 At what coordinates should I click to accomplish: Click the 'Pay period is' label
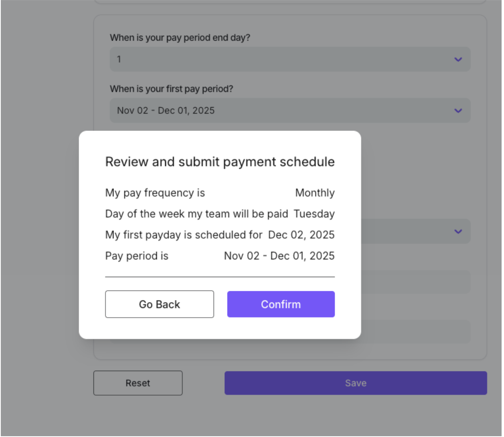[136, 256]
